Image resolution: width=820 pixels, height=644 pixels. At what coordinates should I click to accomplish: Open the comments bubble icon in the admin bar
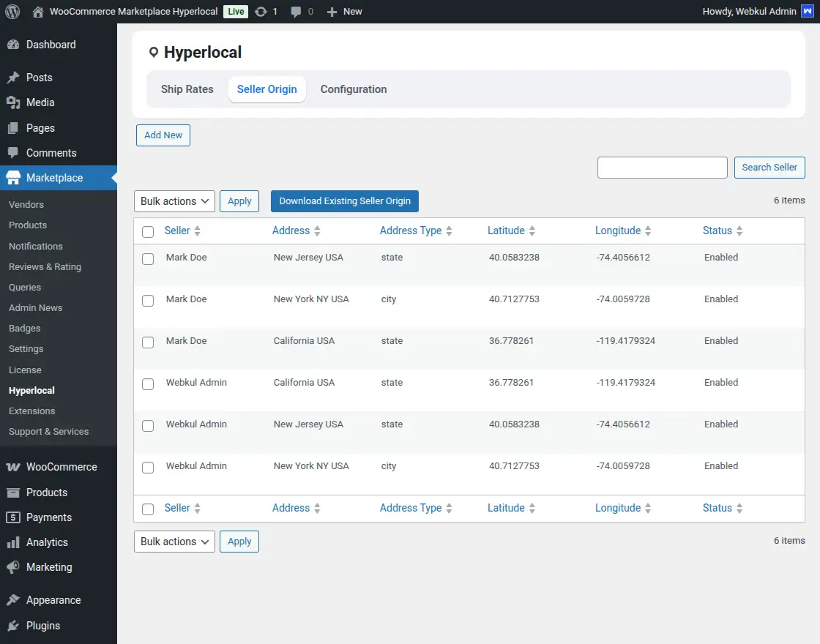point(296,12)
